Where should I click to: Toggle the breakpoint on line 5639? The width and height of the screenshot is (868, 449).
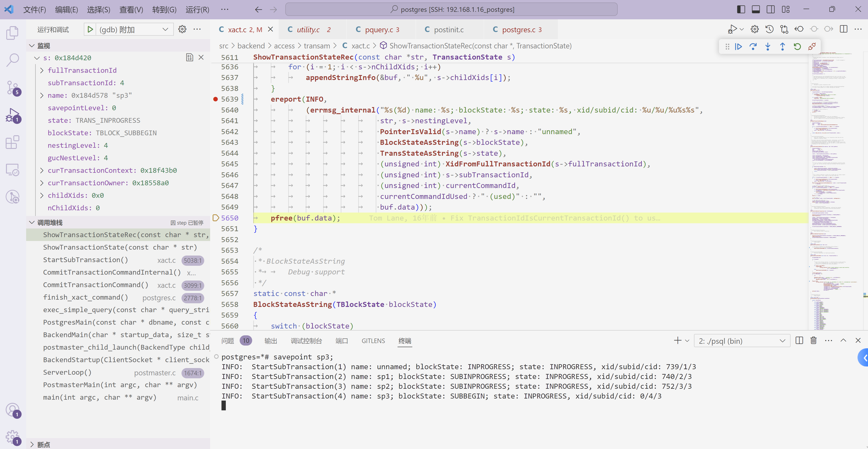pyautogui.click(x=216, y=99)
